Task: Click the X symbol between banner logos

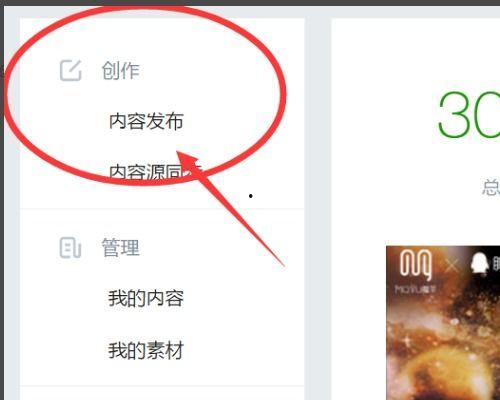Action: 452,266
